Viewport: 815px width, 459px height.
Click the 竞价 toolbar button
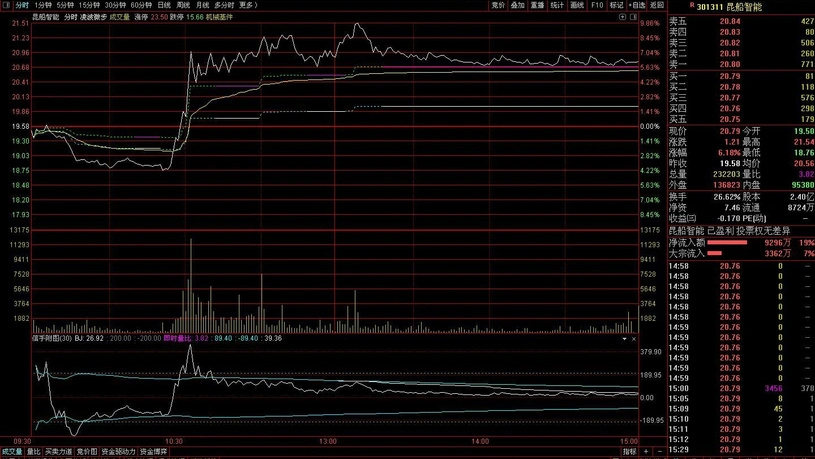click(x=498, y=5)
